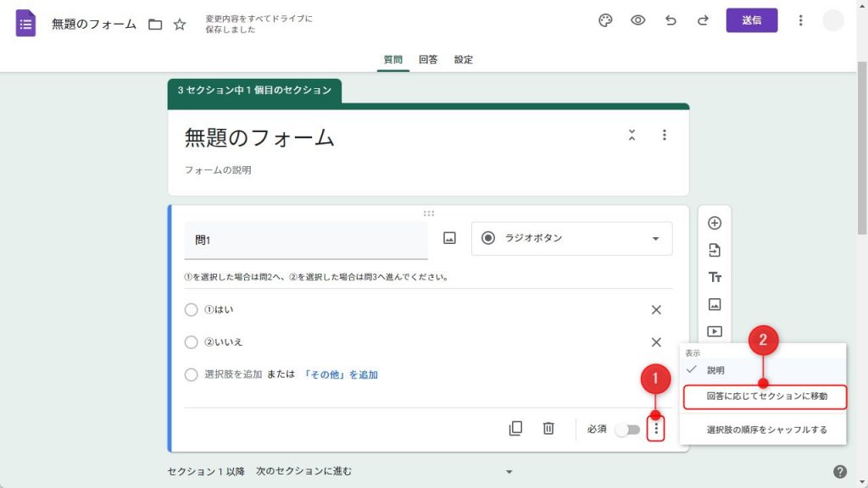This screenshot has height=488, width=868.
Task: Switch to 設定 tab
Action: (464, 60)
